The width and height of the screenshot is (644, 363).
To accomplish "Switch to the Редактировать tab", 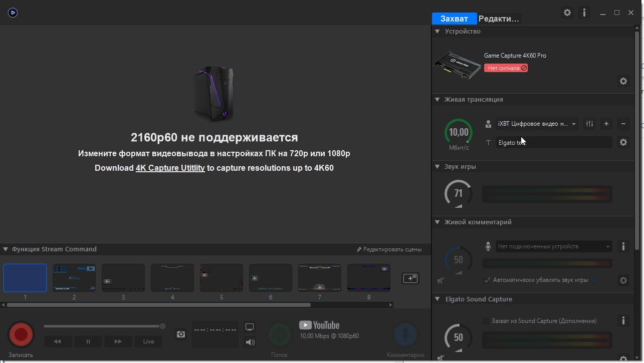I will coord(499,19).
